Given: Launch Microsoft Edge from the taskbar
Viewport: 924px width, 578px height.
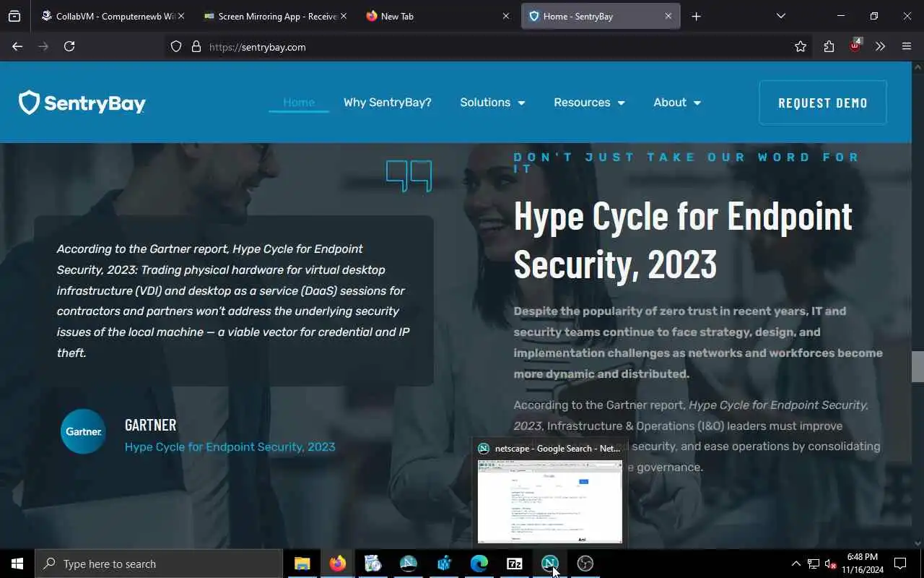Looking at the screenshot, I should click(479, 564).
